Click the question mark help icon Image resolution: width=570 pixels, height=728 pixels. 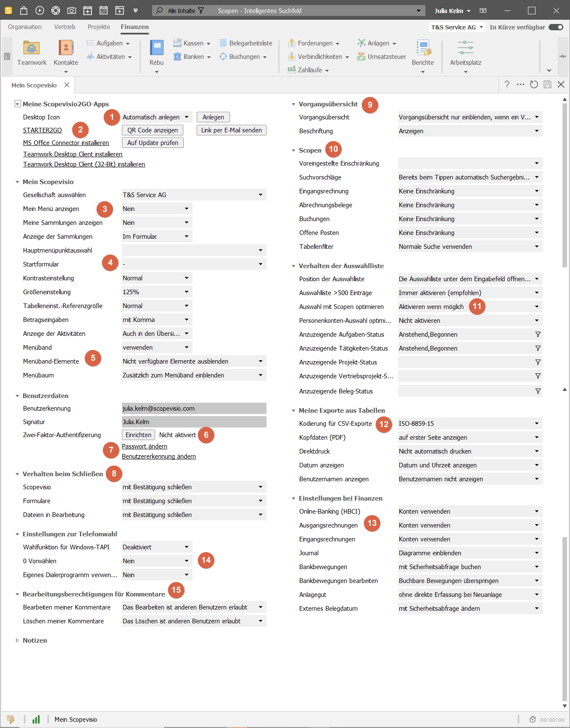[507, 84]
